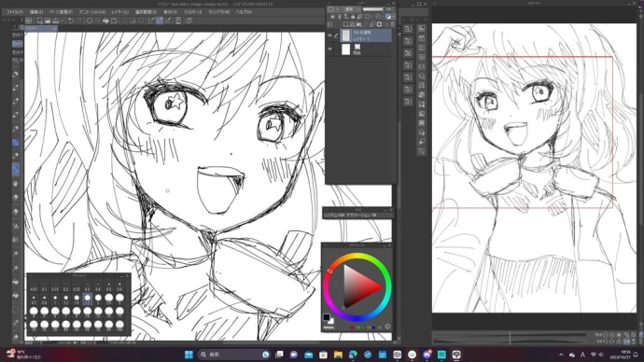Image resolution: width=644 pixels, height=362 pixels.
Task: Select the main drawing color swatch
Action: point(327,317)
